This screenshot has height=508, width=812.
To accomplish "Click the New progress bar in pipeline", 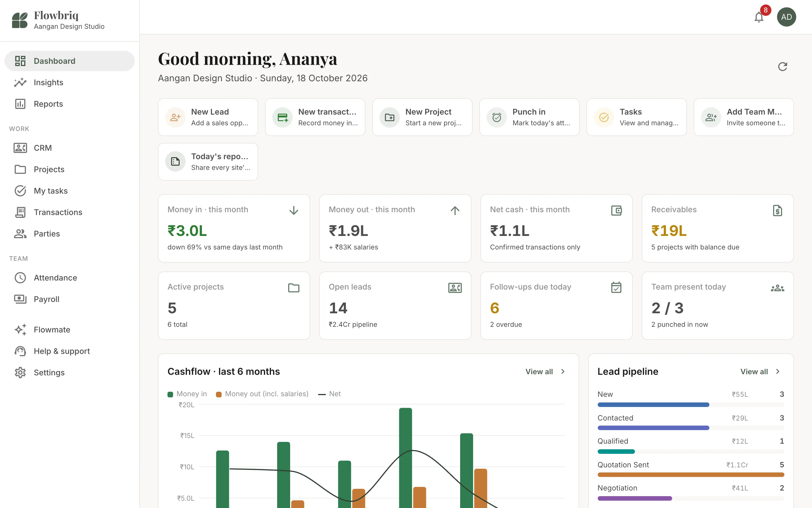I will click(x=690, y=405).
